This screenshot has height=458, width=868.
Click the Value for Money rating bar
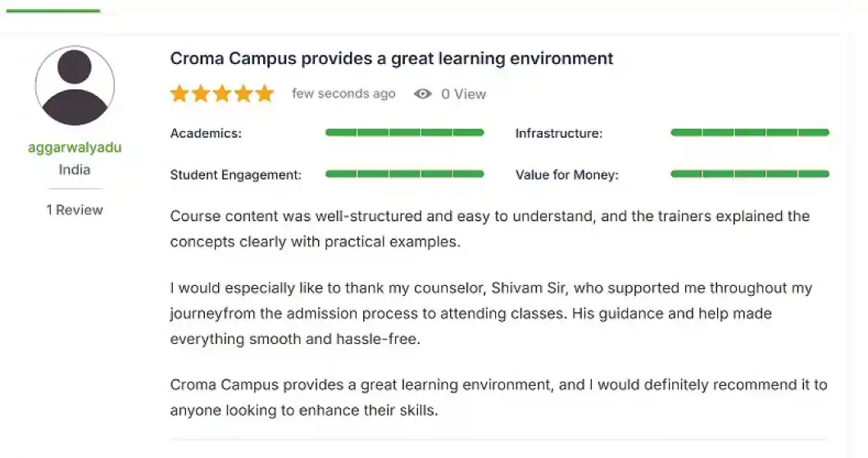click(749, 174)
